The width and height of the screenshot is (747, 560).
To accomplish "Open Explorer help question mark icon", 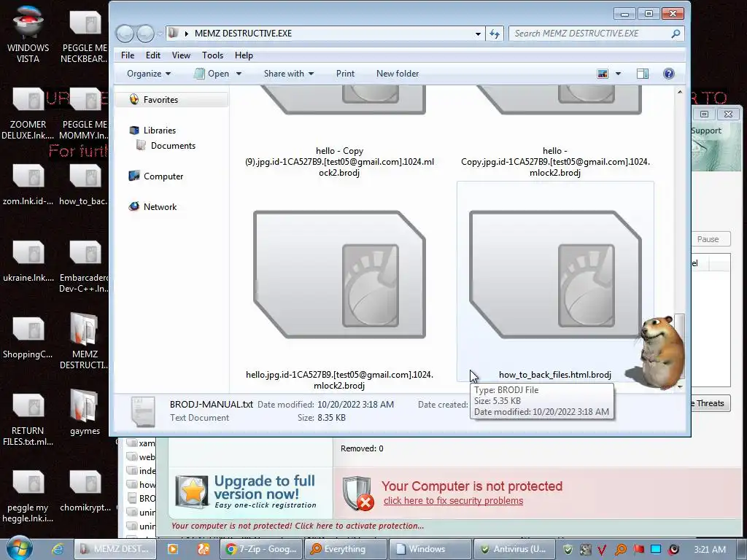I will pos(669,74).
